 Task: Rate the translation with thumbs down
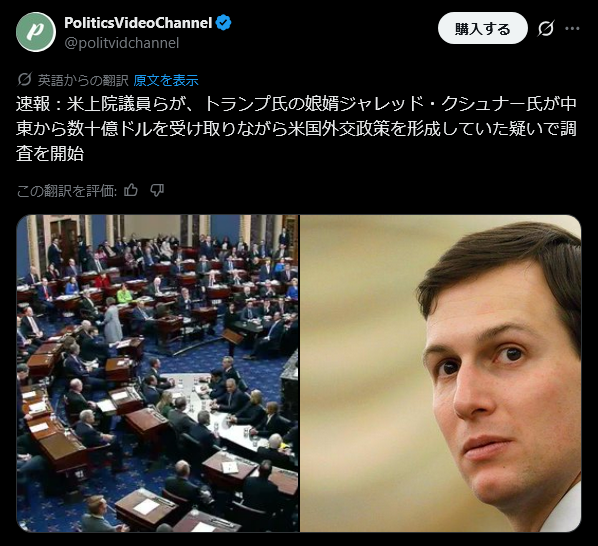[x=157, y=190]
